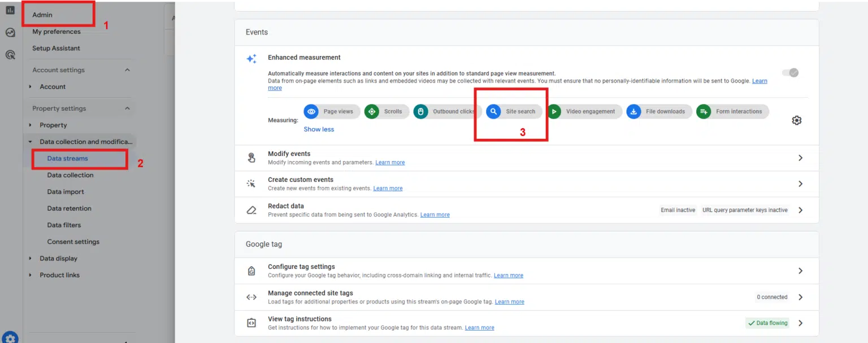
Task: Select Data retention in the sidebar
Action: pos(70,208)
